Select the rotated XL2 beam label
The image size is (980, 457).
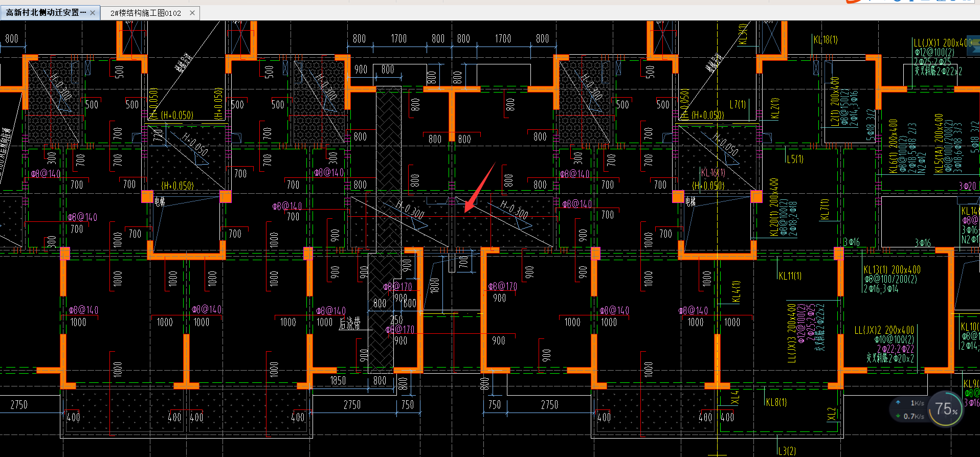tap(832, 414)
